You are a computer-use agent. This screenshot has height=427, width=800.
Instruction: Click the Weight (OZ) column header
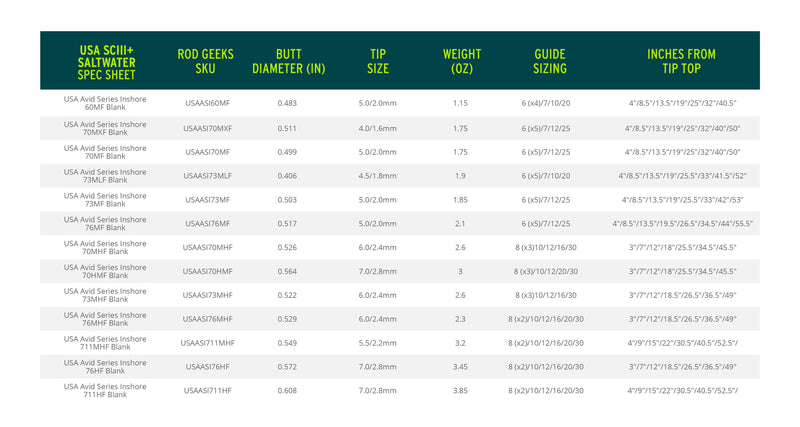click(461, 61)
